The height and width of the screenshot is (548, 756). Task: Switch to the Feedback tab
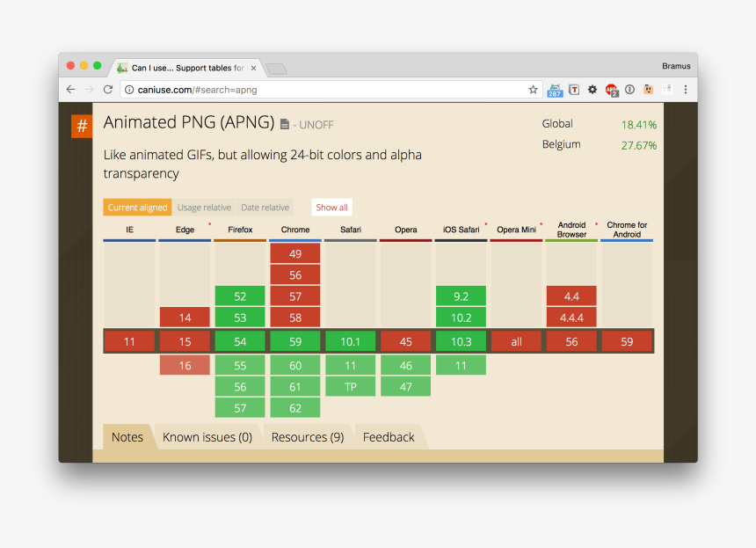[x=389, y=437]
